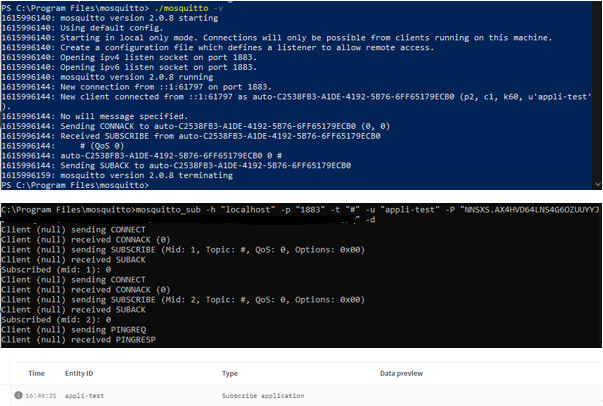Click the 'sending SUBSCRIBE (Mid: 2' line
603x406 pixels.
click(183, 300)
